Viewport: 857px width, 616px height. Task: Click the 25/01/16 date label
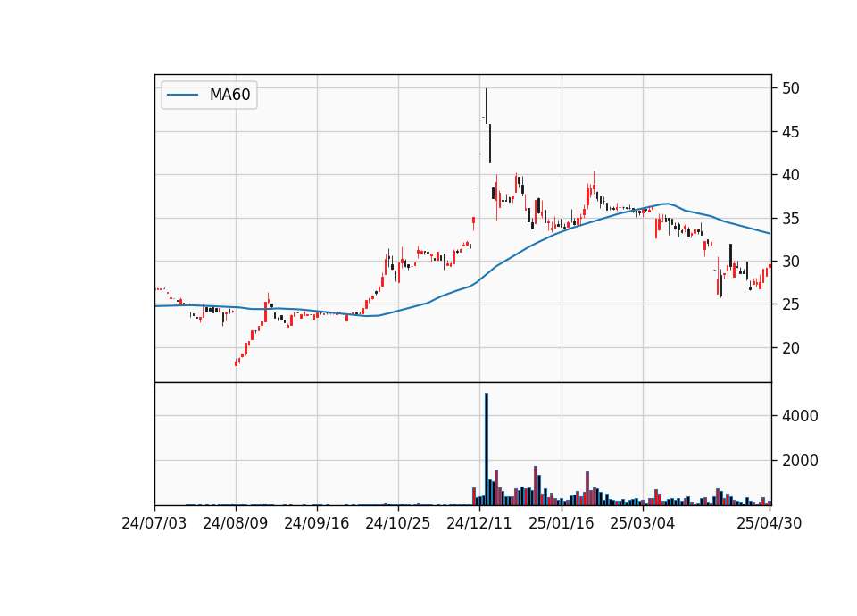562,523
